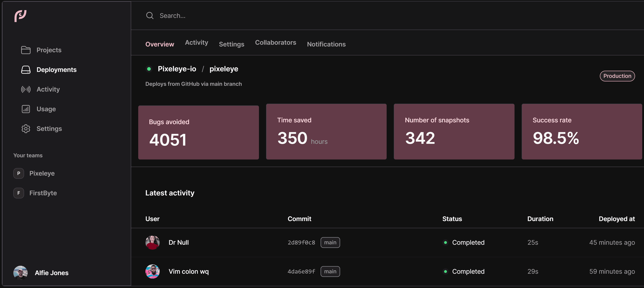Viewport: 644px width, 288px height.
Task: Click the pink logo in sidebar
Action: pos(20,16)
